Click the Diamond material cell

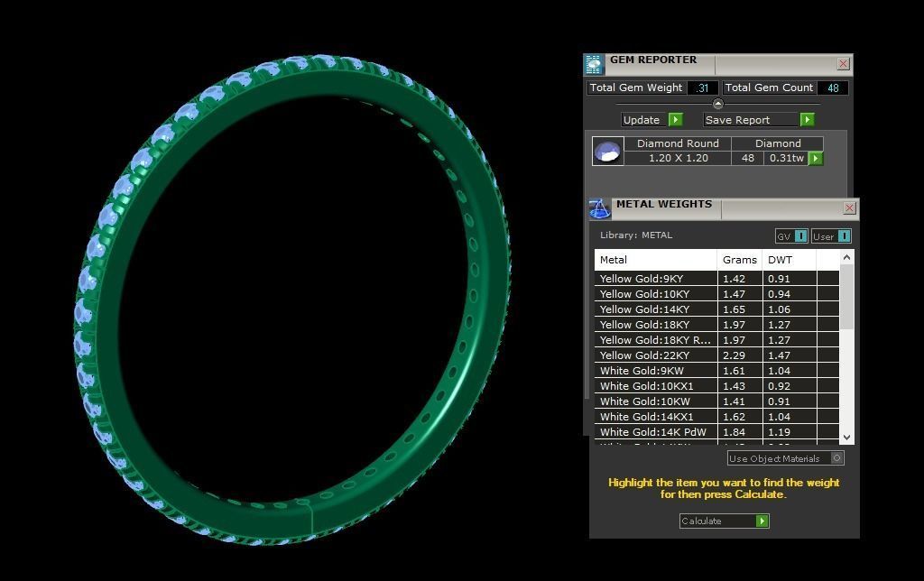(778, 143)
